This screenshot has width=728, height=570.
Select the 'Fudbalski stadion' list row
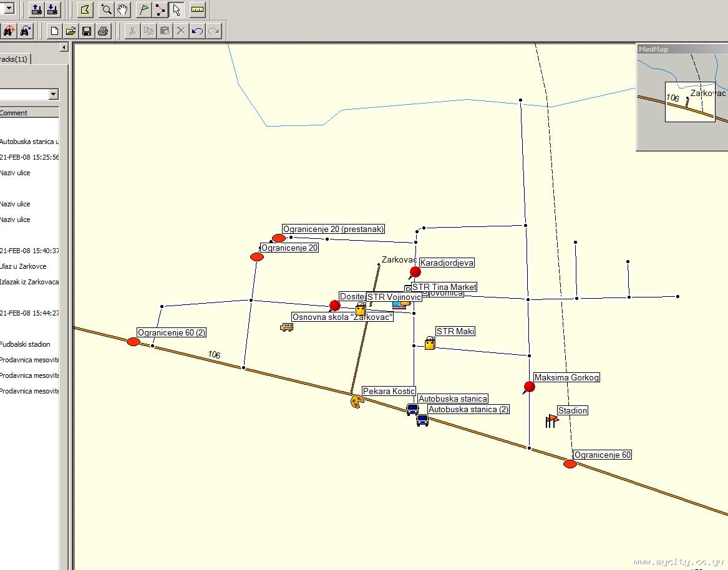click(x=29, y=344)
